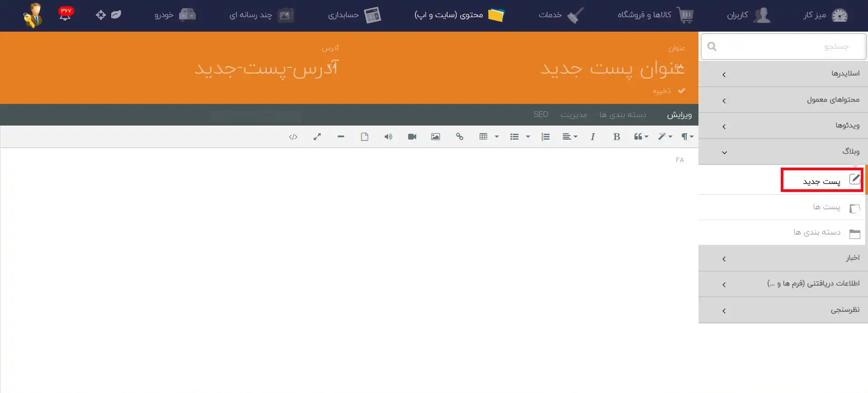868x393 pixels.
Task: Collapse the وبلاگ sidebar section
Action: [x=783, y=152]
